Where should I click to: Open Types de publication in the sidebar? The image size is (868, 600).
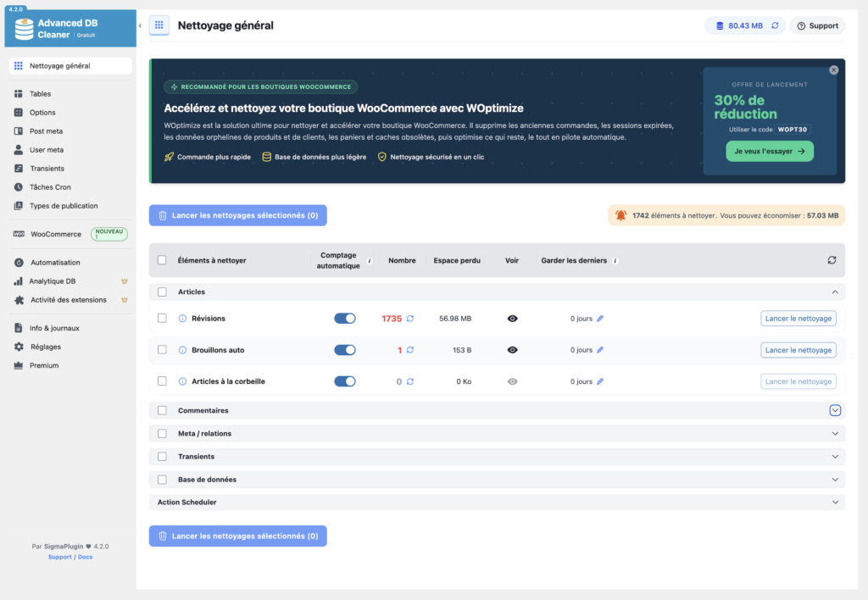70,206
